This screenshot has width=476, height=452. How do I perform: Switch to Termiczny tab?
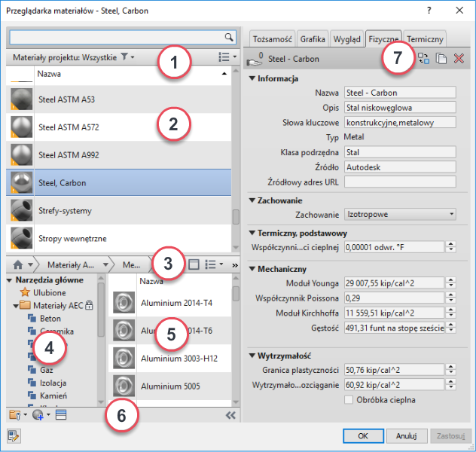(425, 39)
